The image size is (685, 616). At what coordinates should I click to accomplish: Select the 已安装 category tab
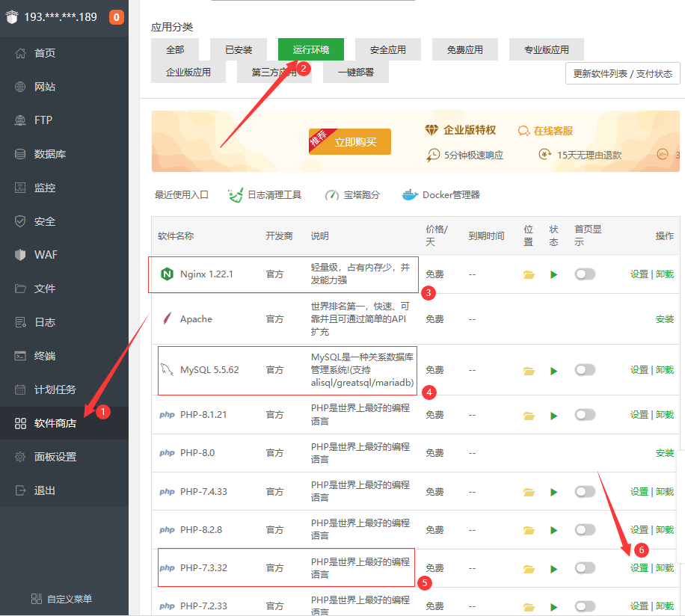[239, 49]
